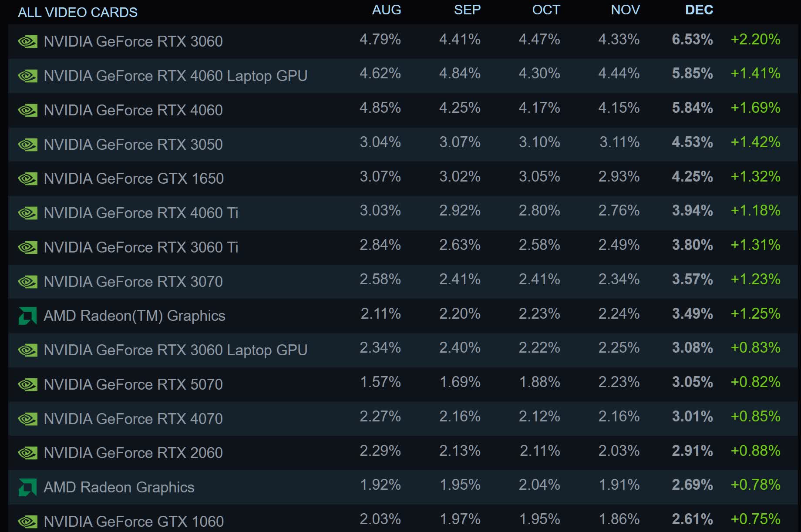Click the NVIDIA logo beside RTX 5070

tap(27, 385)
